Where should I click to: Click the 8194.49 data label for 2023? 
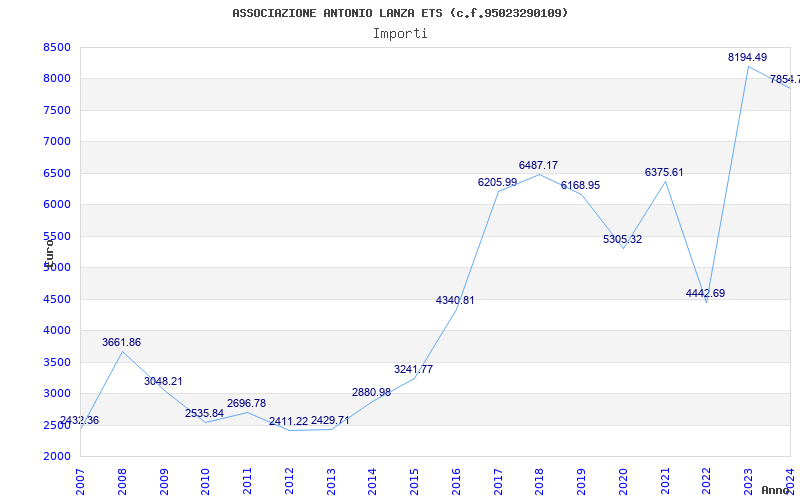tap(747, 57)
